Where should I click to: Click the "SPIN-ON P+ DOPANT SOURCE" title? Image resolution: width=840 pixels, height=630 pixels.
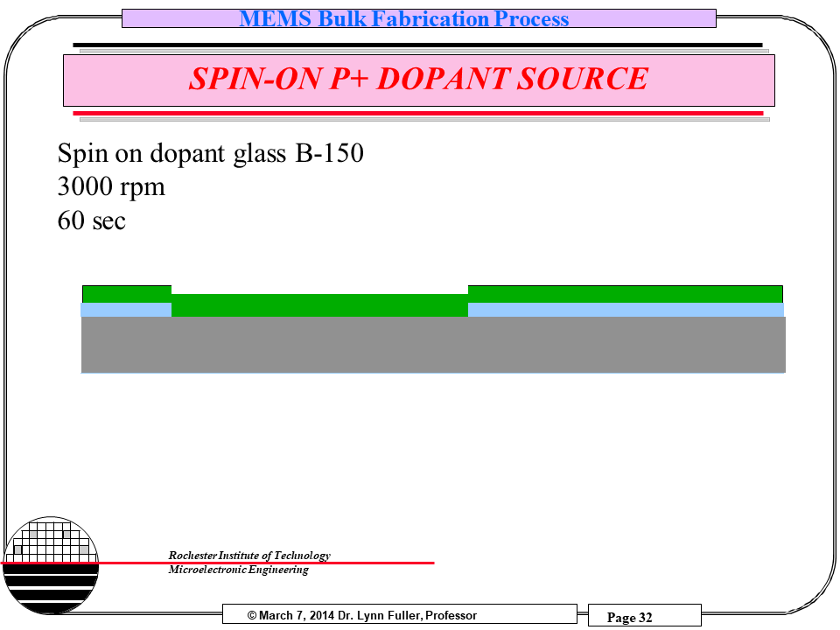418,80
